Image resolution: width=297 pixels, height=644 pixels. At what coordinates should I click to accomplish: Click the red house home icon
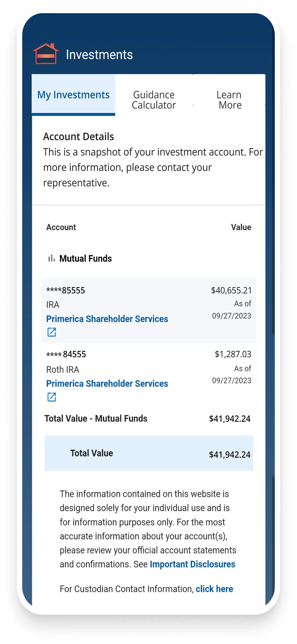46,54
